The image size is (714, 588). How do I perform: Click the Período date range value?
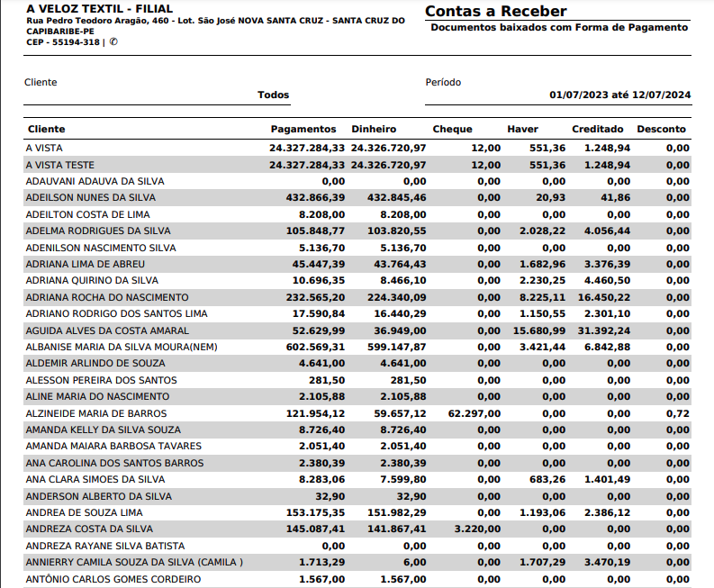click(x=619, y=95)
